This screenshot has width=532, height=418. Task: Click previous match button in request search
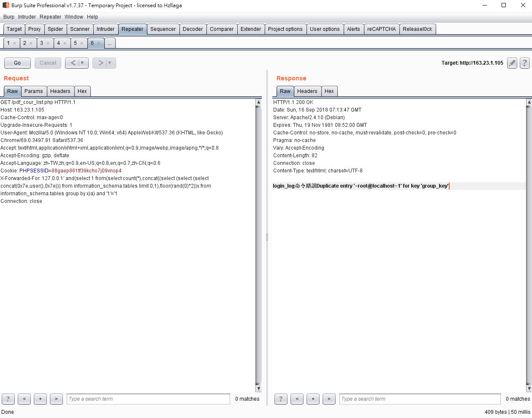click(x=24, y=399)
